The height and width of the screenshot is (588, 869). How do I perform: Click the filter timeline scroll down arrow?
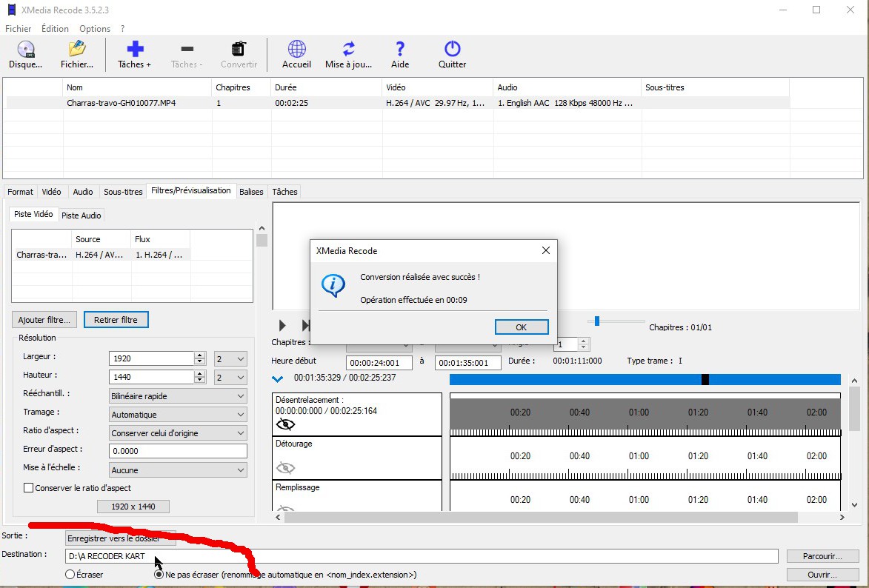[854, 505]
